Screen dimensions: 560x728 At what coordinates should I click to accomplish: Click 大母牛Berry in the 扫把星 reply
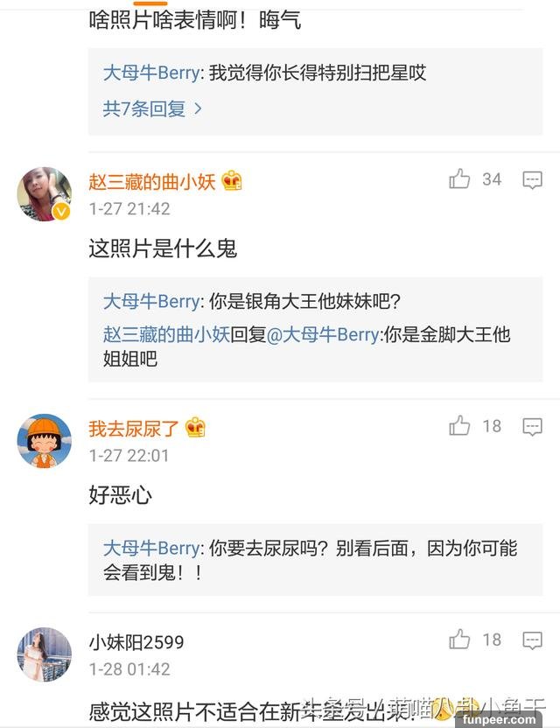[152, 73]
